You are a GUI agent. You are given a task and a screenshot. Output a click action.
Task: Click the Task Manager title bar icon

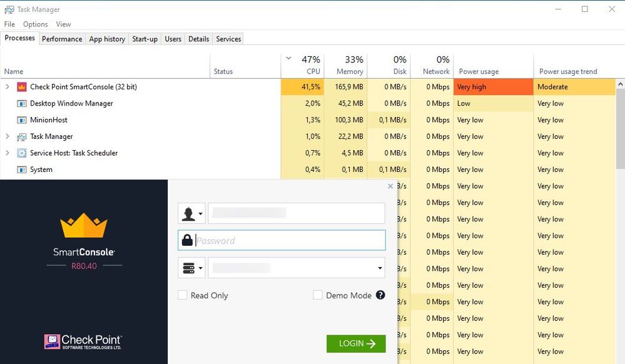point(9,9)
